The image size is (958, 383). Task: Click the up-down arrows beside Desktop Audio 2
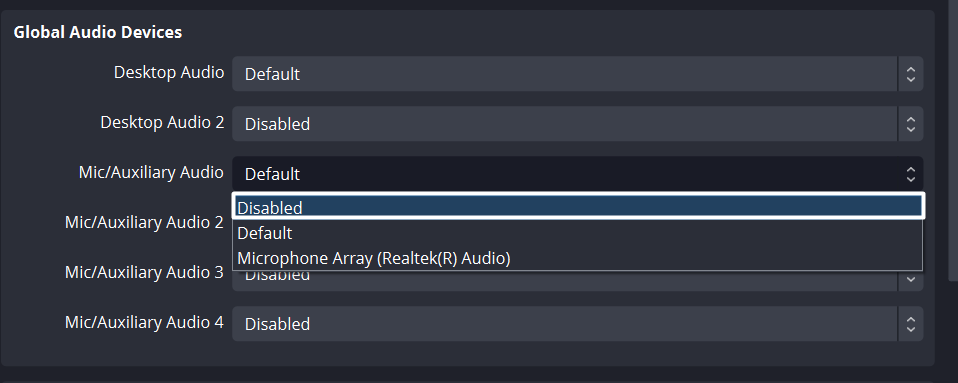tap(910, 124)
